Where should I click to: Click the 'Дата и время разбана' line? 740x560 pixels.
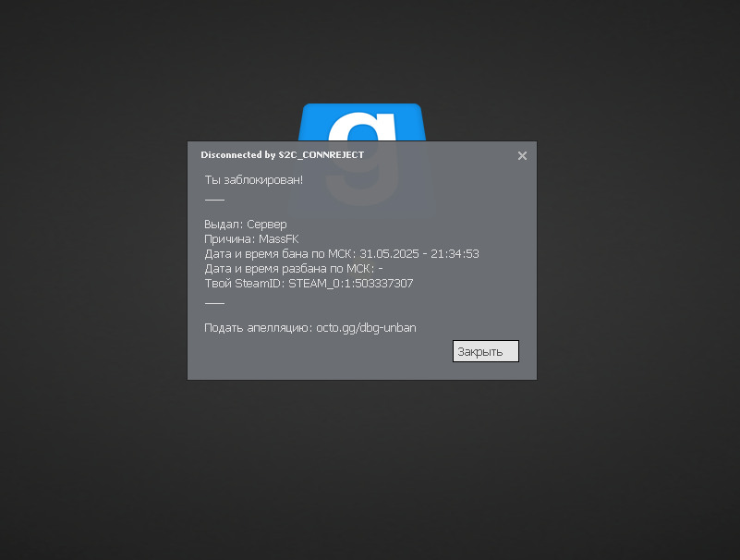coord(294,269)
